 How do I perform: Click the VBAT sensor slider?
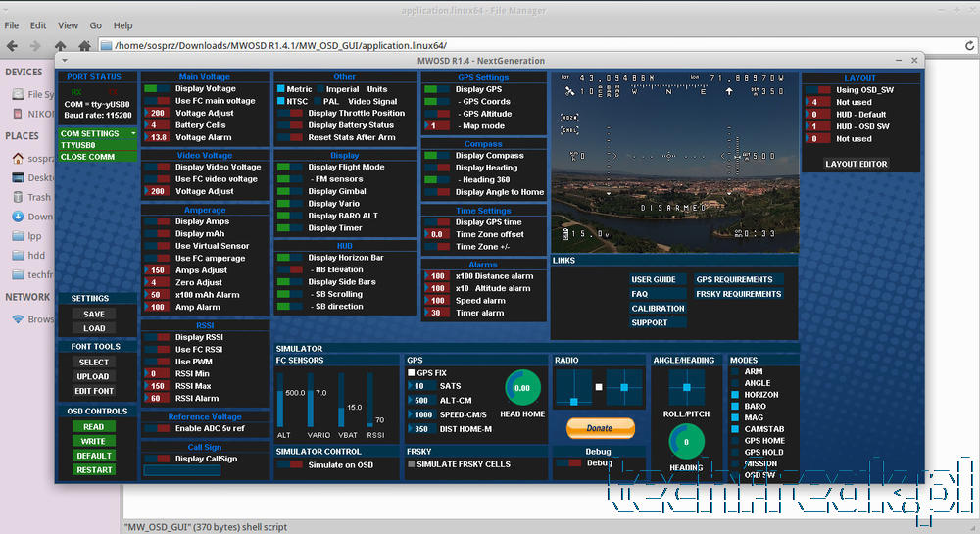click(341, 401)
